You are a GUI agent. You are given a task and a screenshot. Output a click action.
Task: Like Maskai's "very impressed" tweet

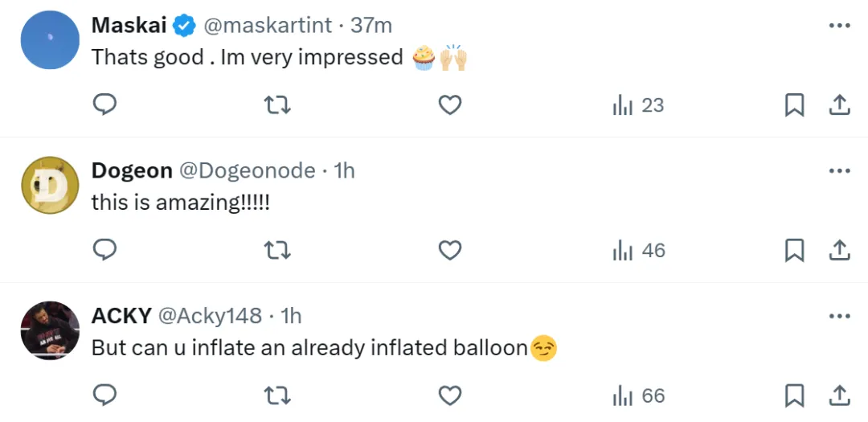pos(450,104)
